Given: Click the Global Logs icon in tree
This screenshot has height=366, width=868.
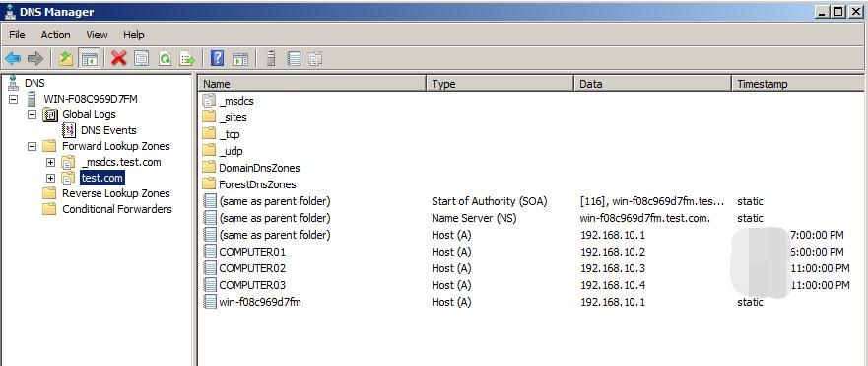Looking at the screenshot, I should pyautogui.click(x=50, y=114).
